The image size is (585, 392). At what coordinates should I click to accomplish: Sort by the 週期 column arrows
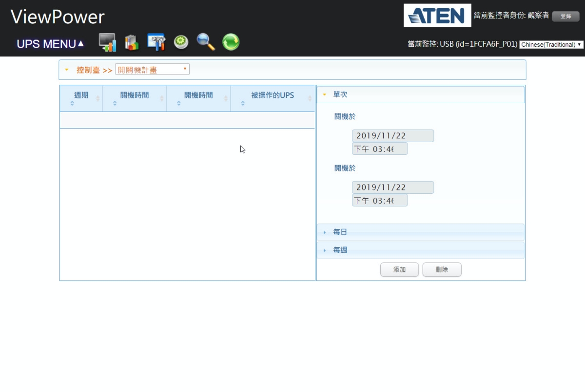[72, 103]
